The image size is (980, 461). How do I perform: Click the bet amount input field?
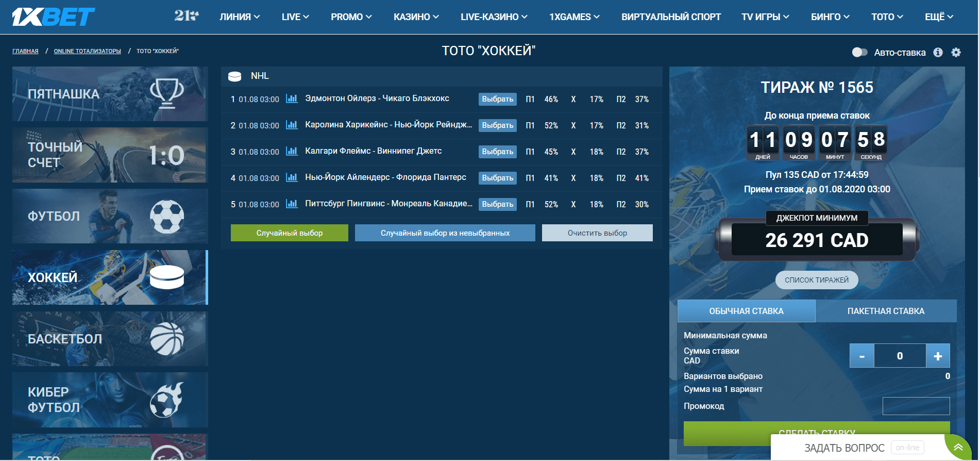(900, 356)
